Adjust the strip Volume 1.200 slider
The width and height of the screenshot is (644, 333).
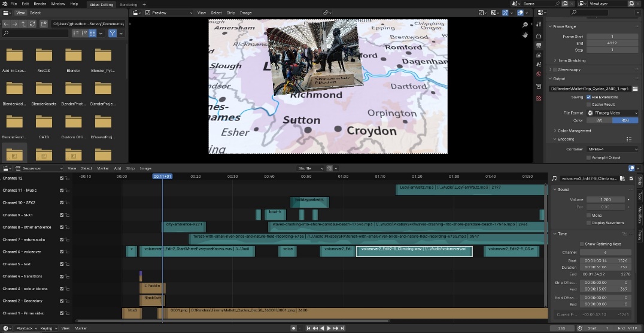click(605, 199)
